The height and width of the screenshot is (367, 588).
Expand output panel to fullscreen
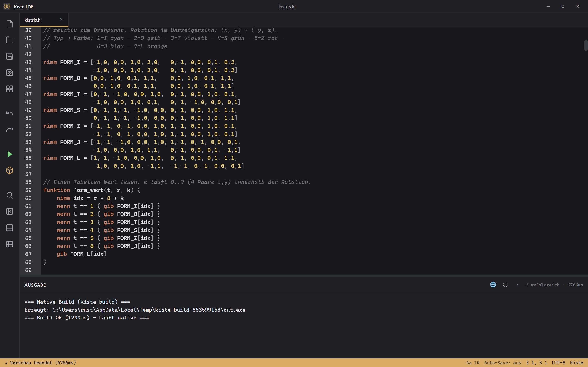(505, 285)
